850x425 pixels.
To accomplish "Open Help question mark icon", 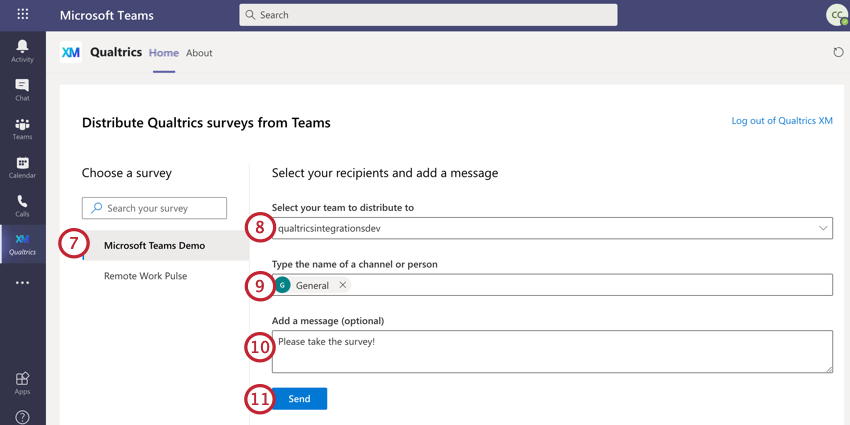I will (22, 417).
